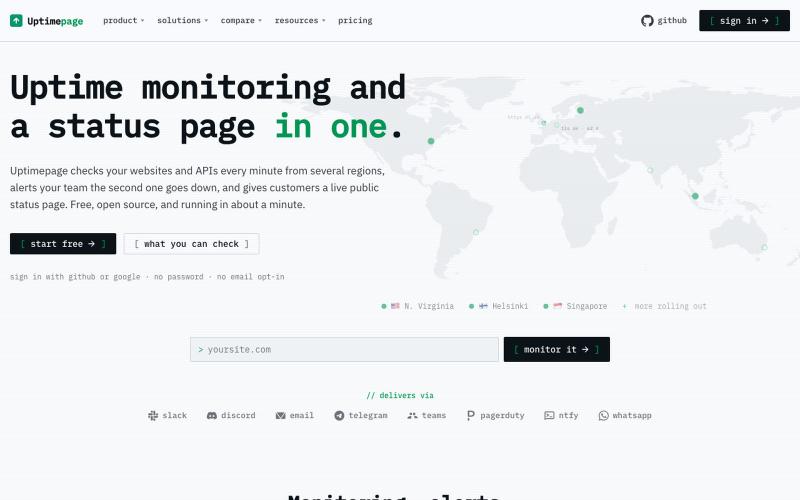The width and height of the screenshot is (800, 500).
Task: Click the N. Virginia region label
Action: coord(429,306)
